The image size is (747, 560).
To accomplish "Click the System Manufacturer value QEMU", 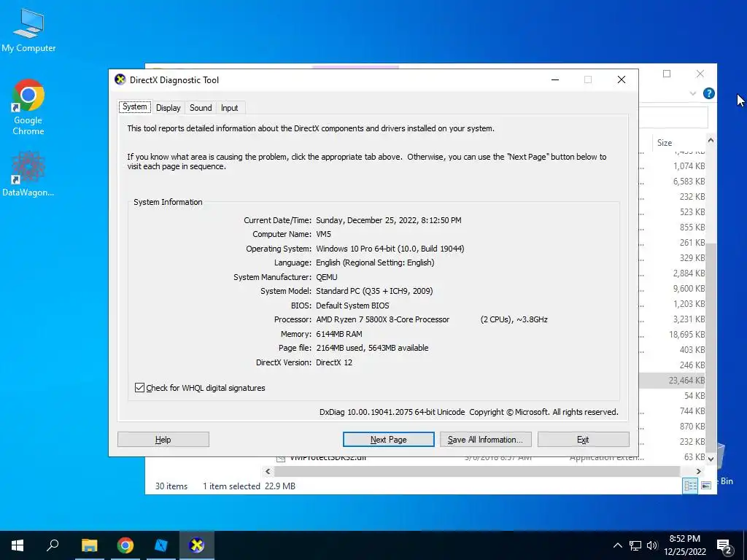I will 326,277.
